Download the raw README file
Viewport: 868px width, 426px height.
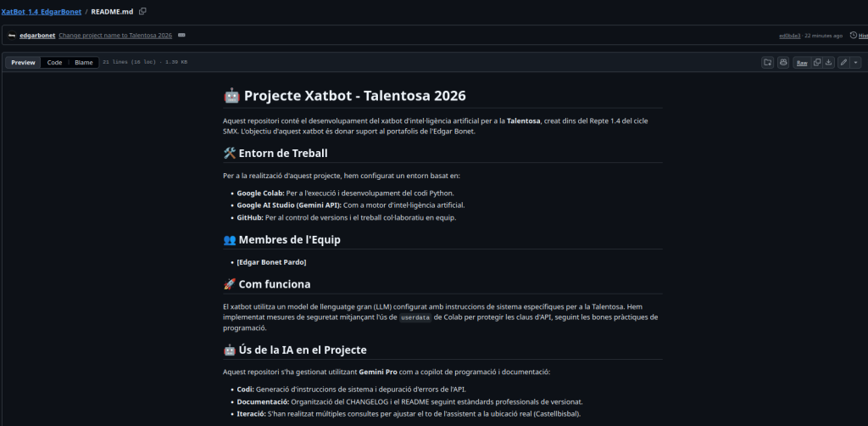coord(828,62)
